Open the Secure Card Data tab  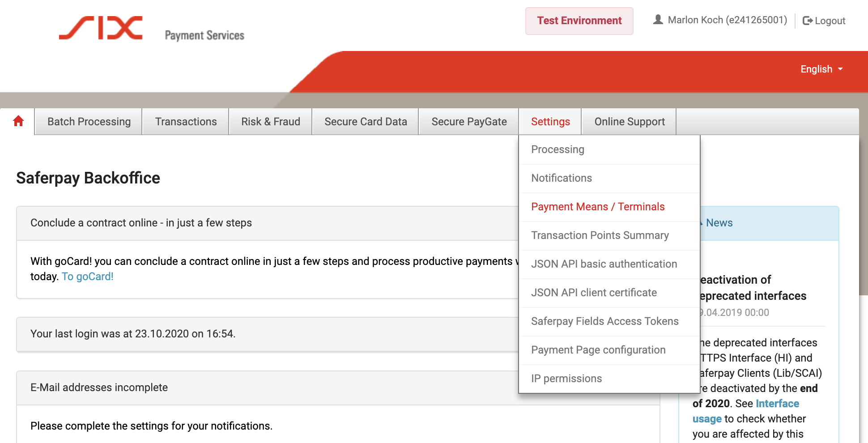(x=366, y=122)
